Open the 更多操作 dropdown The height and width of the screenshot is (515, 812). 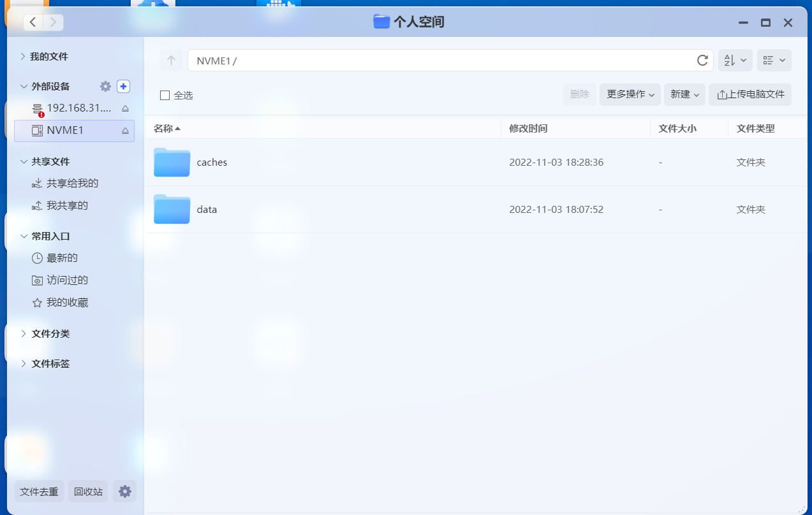(630, 94)
